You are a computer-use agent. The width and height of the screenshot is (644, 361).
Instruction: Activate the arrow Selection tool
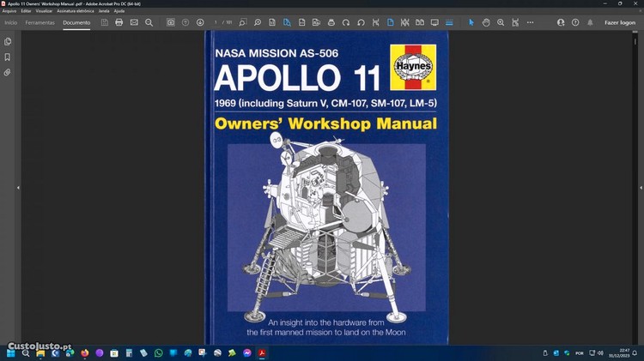(471, 22)
